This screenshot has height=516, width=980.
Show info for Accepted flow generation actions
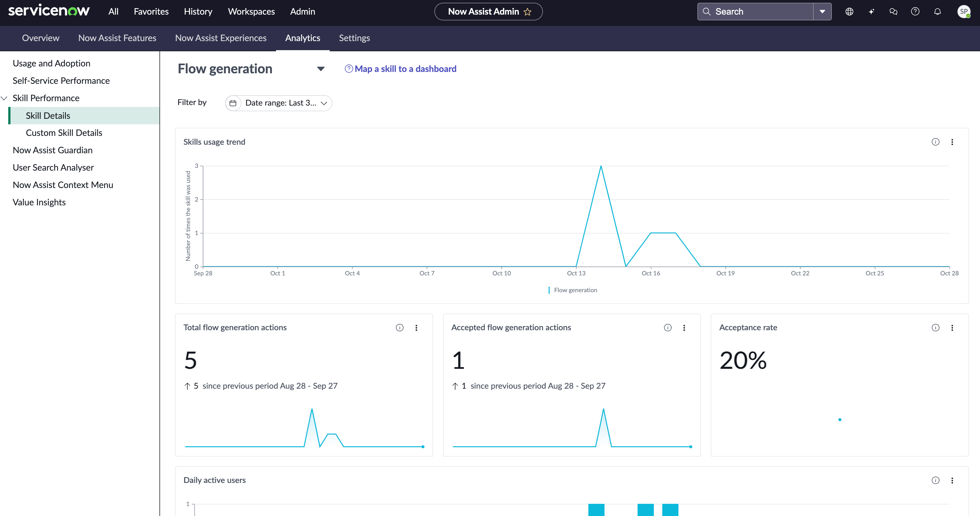(668, 327)
